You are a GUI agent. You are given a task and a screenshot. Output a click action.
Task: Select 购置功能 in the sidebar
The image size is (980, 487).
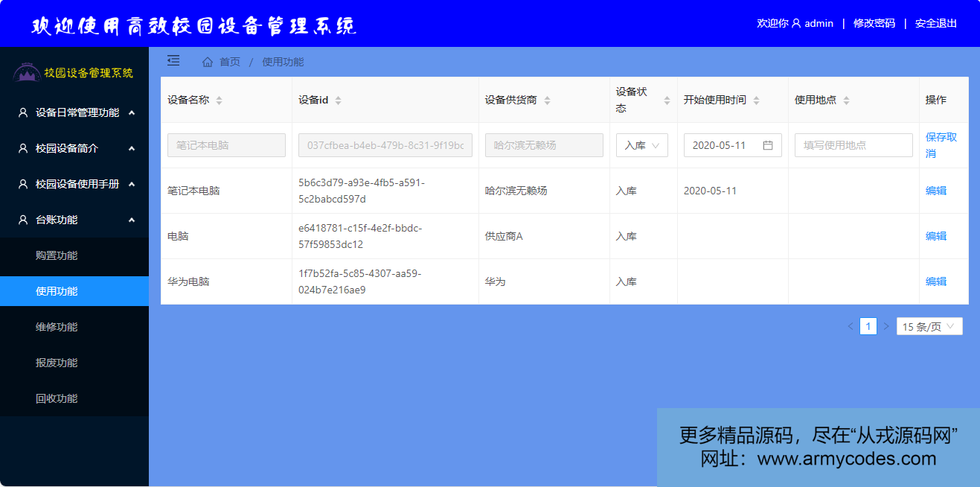click(x=57, y=255)
